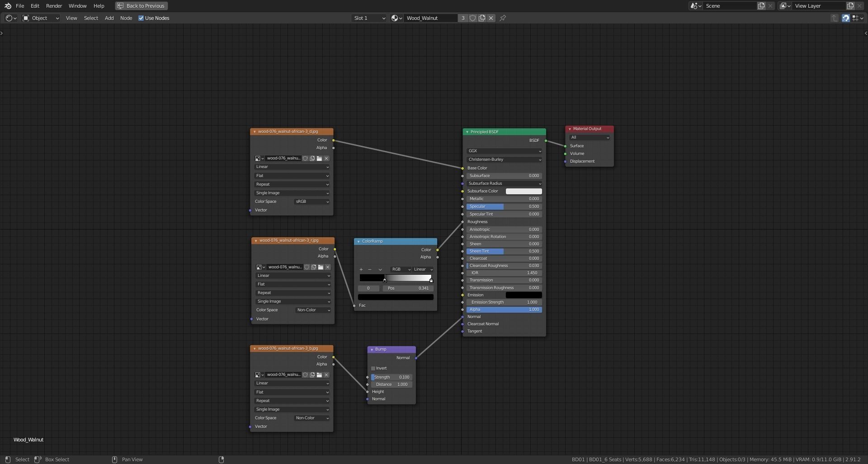The image size is (868, 464).
Task: Open the Object shader type dropdown
Action: [41, 18]
